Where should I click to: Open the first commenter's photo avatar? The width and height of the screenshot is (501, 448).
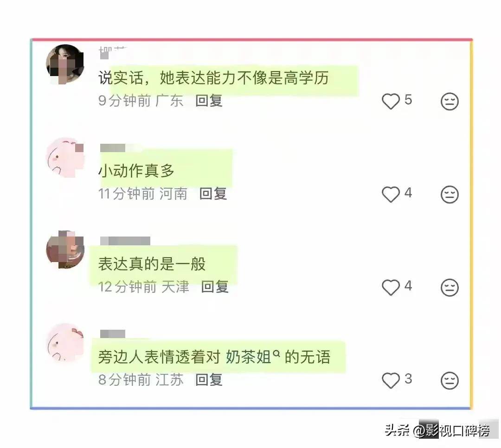[65, 64]
